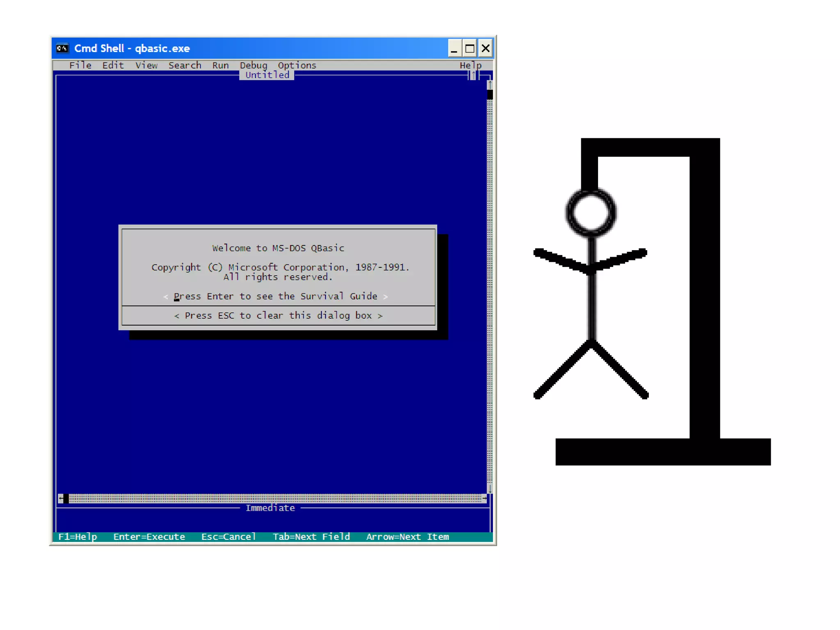Open the Run menu
This screenshot has width=840, height=630.
(220, 66)
